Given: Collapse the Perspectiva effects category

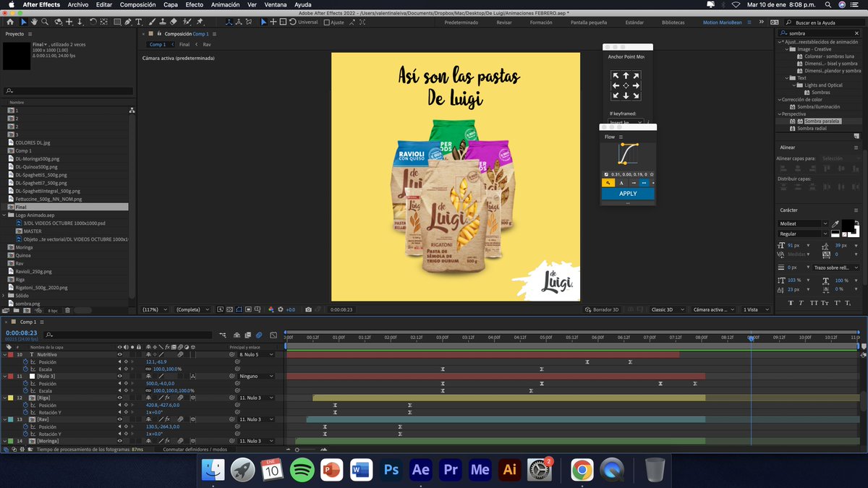Looking at the screenshot, I should (x=779, y=114).
